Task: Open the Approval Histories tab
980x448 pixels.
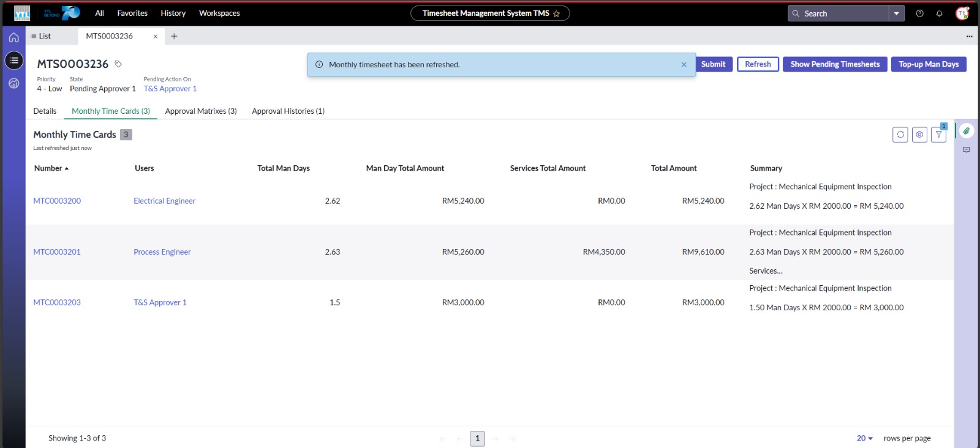Action: pyautogui.click(x=288, y=111)
